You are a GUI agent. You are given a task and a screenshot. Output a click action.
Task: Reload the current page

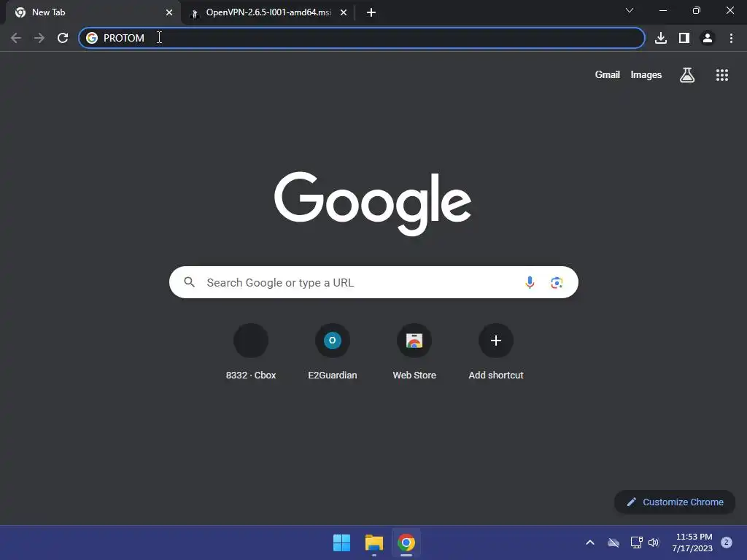[63, 38]
